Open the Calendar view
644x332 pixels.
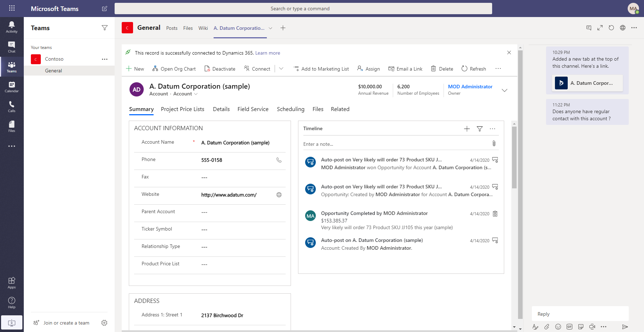click(12, 87)
